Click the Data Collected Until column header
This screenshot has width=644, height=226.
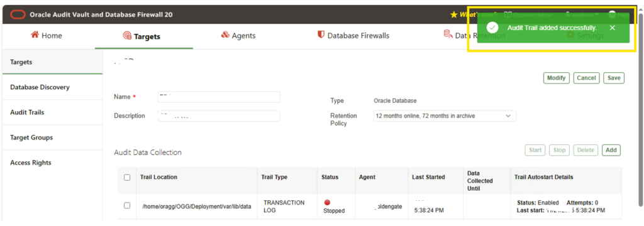coord(480,181)
